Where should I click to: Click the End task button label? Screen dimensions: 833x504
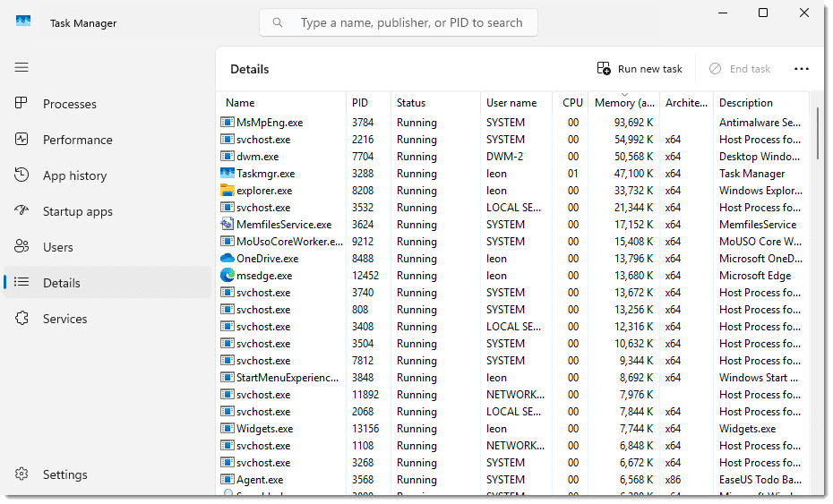(x=750, y=69)
